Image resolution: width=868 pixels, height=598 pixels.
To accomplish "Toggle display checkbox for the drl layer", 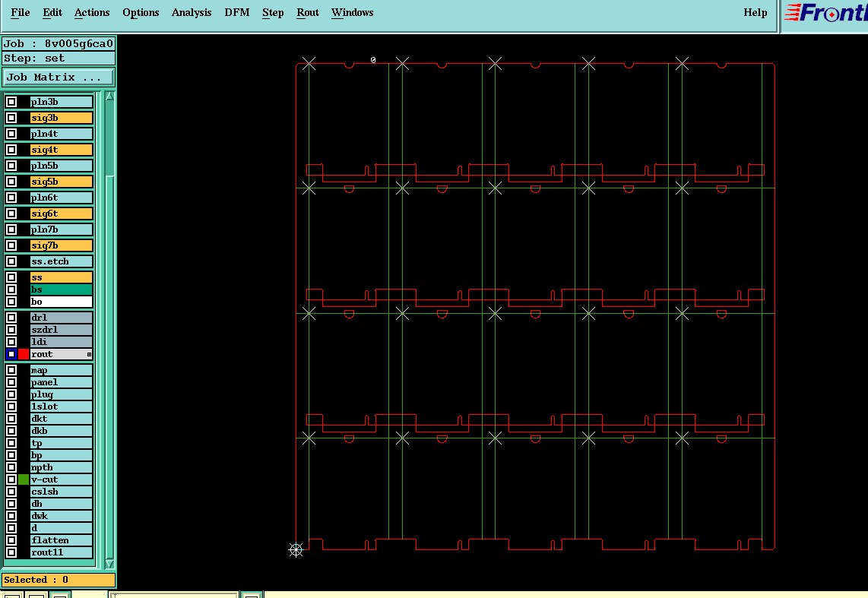I will (x=11, y=318).
